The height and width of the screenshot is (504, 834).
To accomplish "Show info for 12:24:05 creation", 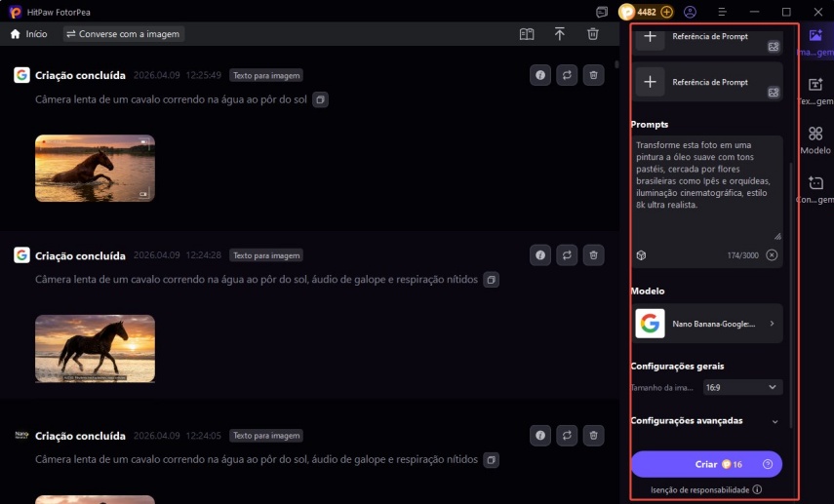I will [x=539, y=436].
